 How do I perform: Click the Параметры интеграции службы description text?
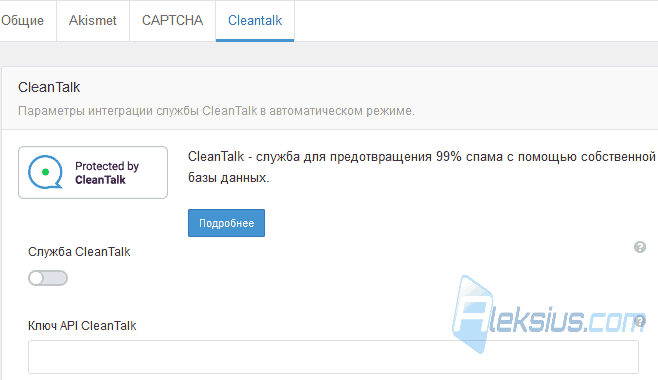pos(216,111)
